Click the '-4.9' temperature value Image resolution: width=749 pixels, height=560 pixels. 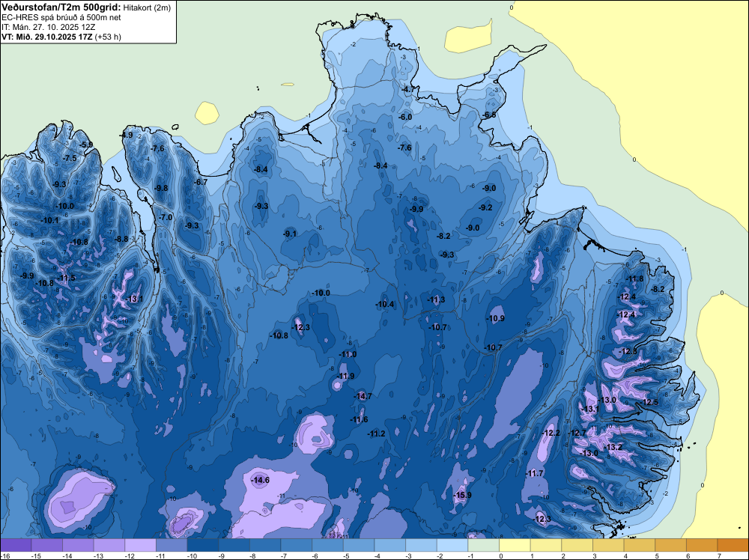tap(126, 135)
